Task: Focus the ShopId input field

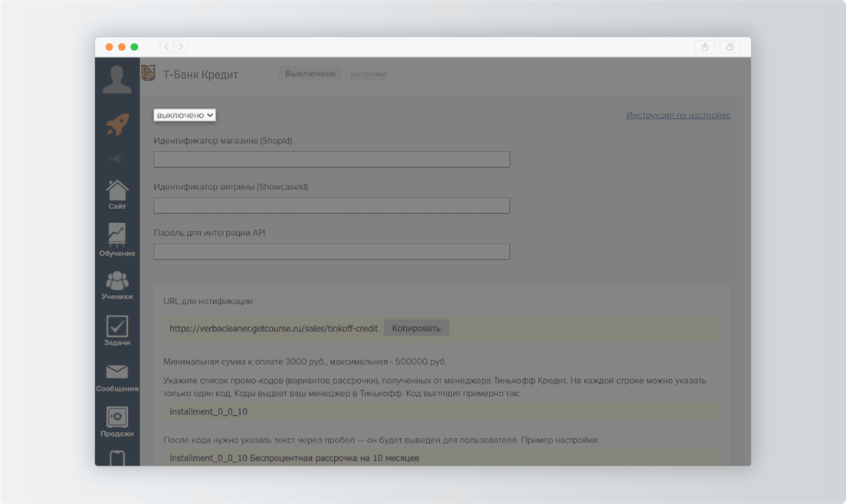Action: [x=332, y=159]
